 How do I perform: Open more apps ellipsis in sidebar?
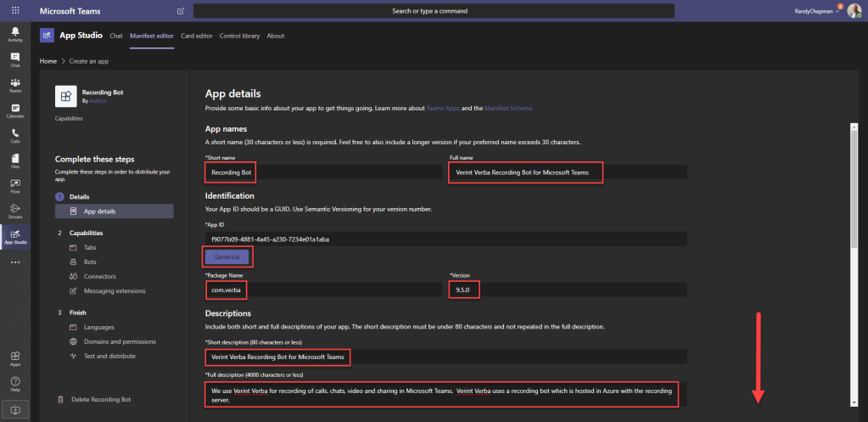(x=15, y=262)
